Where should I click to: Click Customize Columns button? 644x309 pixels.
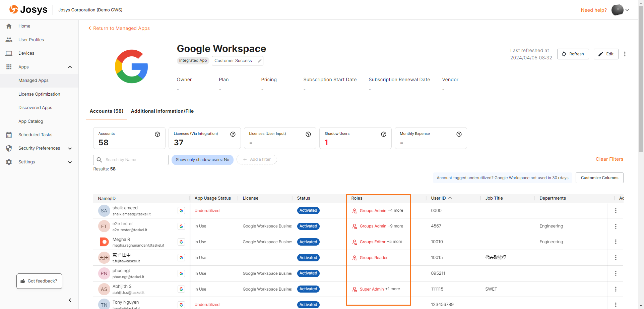[x=599, y=178]
